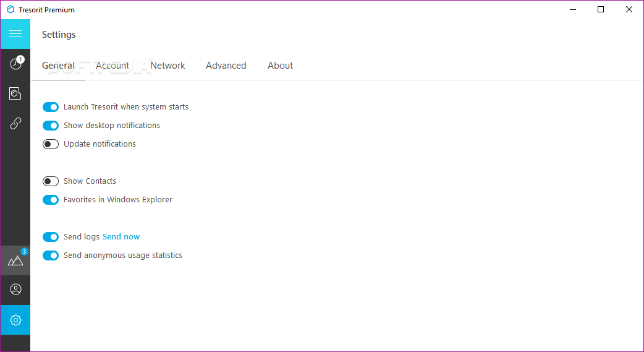Click the settings gear icon in the sidebar
This screenshot has height=352, width=644.
click(15, 320)
